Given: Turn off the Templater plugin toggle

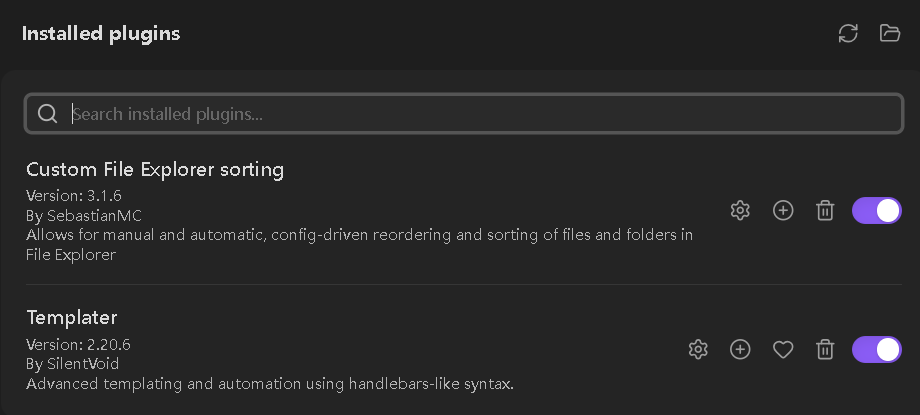Looking at the screenshot, I should pyautogui.click(x=877, y=350).
